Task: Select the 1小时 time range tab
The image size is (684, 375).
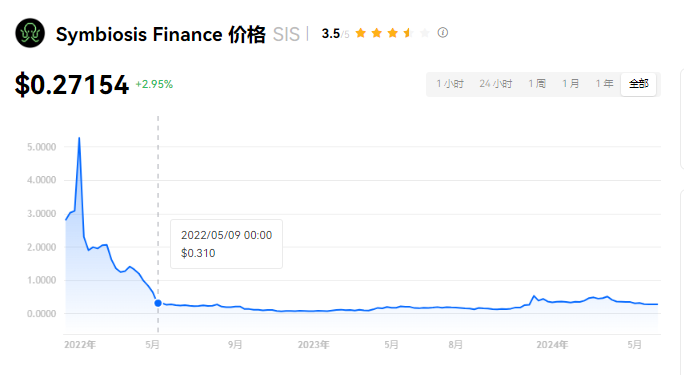Action: point(450,84)
